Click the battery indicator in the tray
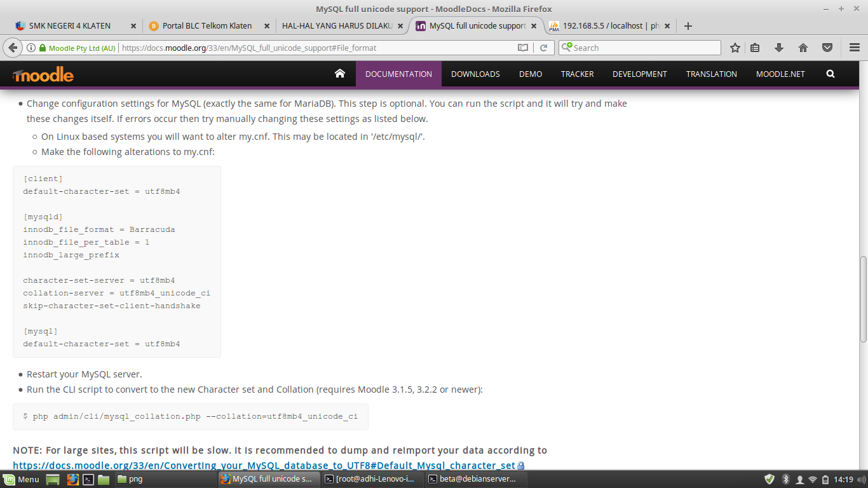Viewport: 868px width, 488px height. [x=825, y=479]
